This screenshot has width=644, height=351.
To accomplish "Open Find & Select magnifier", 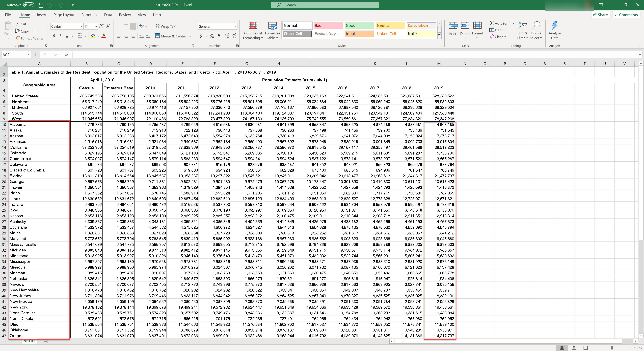I will coord(536,31).
